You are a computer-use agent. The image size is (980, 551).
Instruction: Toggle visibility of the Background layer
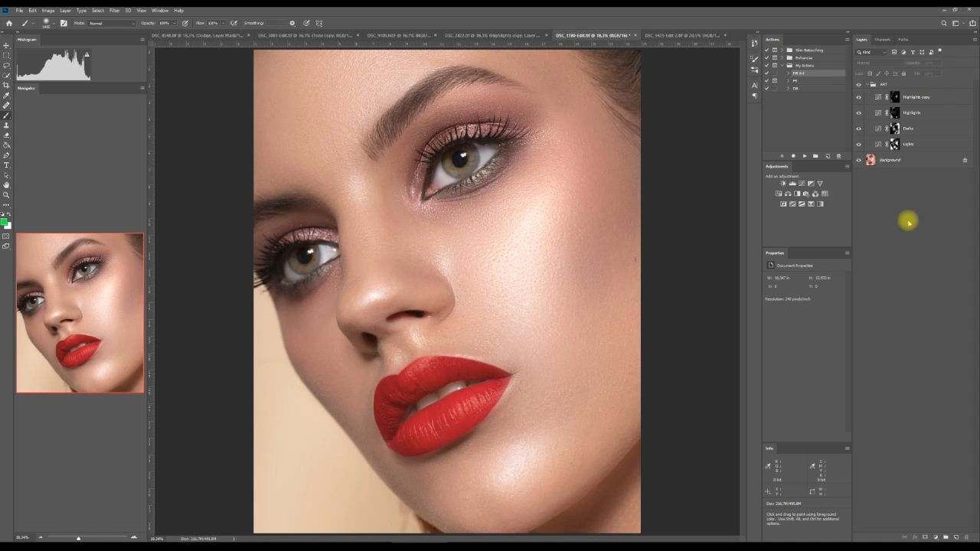click(858, 160)
